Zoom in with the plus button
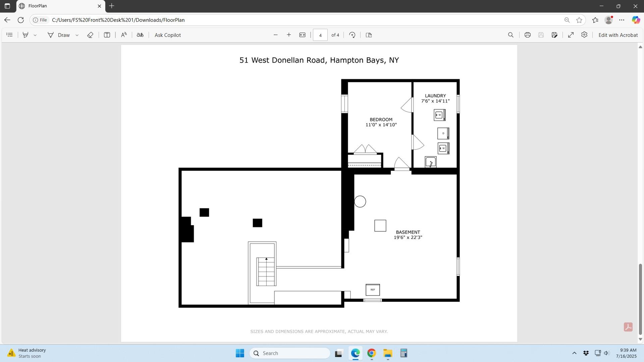Screen dimensions: 644x362 [289, 35]
